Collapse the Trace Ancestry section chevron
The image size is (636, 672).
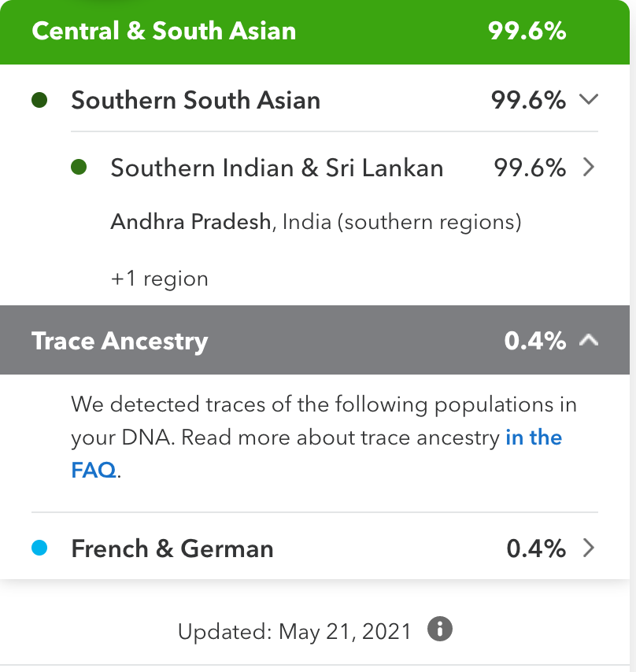pos(588,340)
